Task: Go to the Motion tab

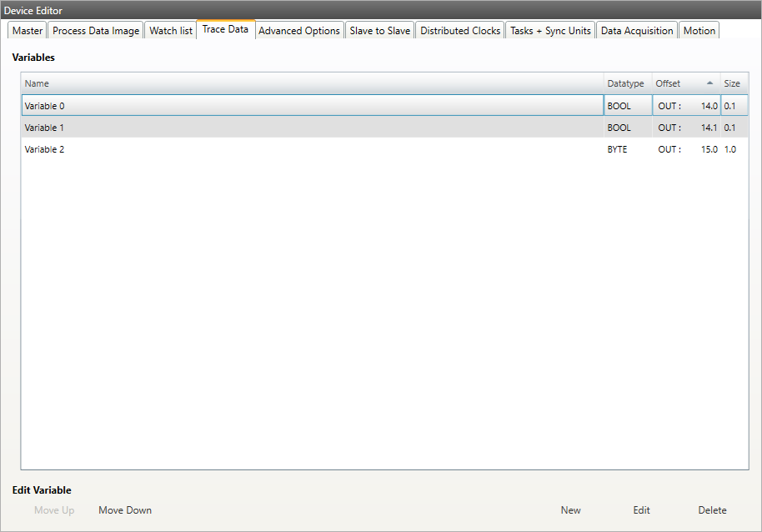Action: pyautogui.click(x=699, y=31)
